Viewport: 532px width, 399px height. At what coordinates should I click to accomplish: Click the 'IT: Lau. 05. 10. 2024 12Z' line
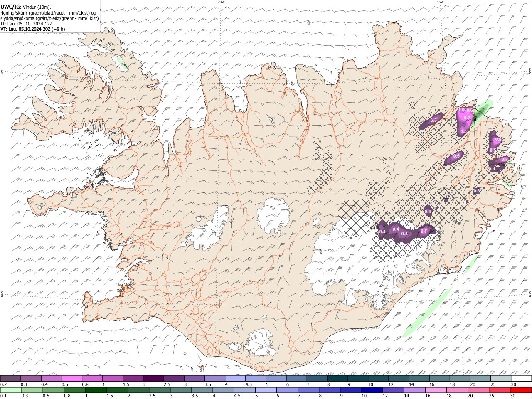click(x=26, y=24)
